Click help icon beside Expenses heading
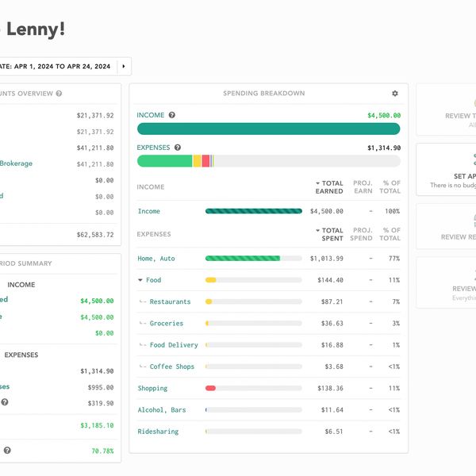The image size is (476, 476). (178, 148)
